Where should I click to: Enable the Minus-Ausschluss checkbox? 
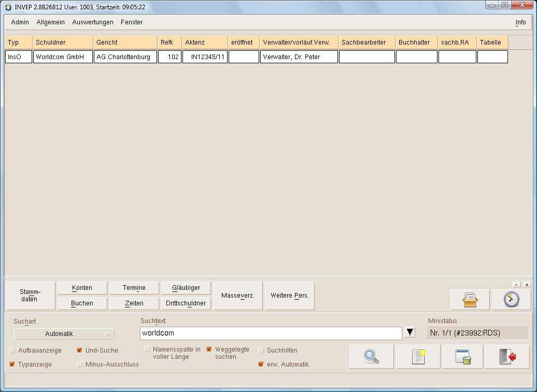tap(79, 364)
